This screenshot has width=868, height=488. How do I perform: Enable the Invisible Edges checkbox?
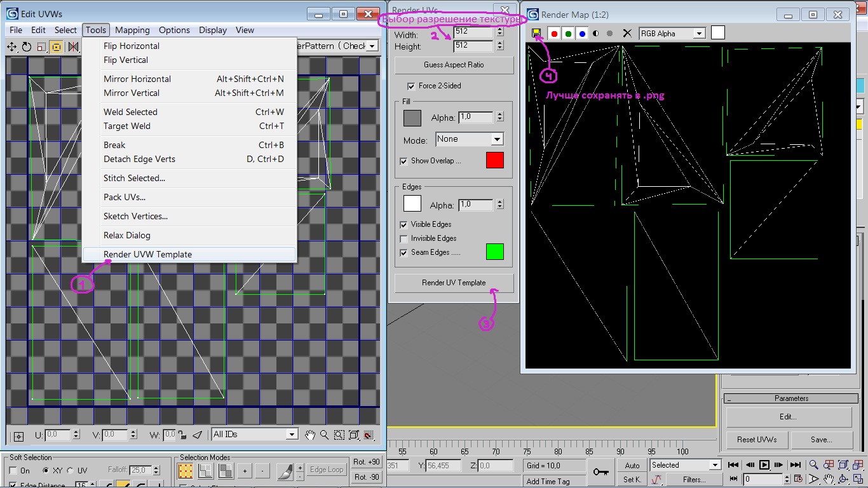coord(403,238)
